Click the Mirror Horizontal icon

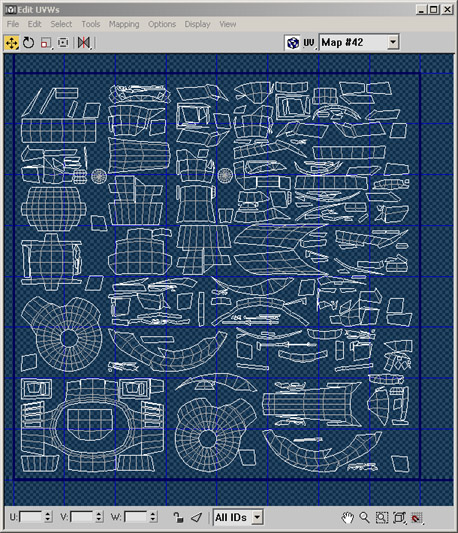[x=84, y=43]
